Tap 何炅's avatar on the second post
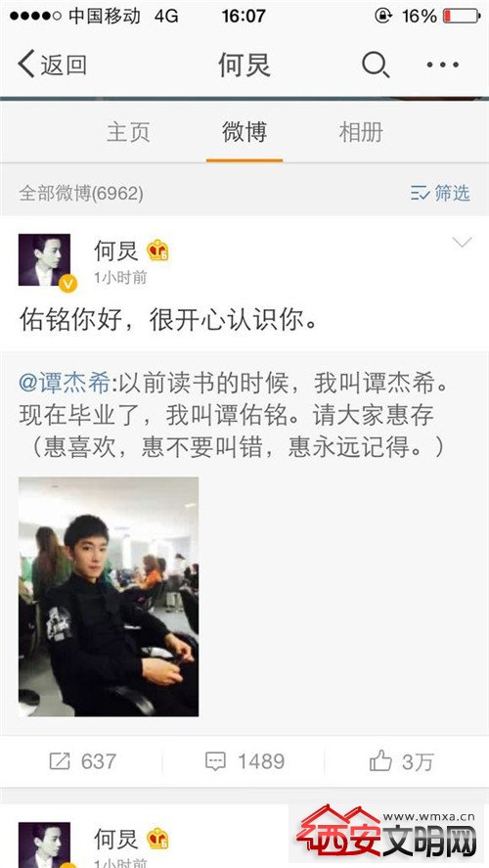 [x=44, y=845]
